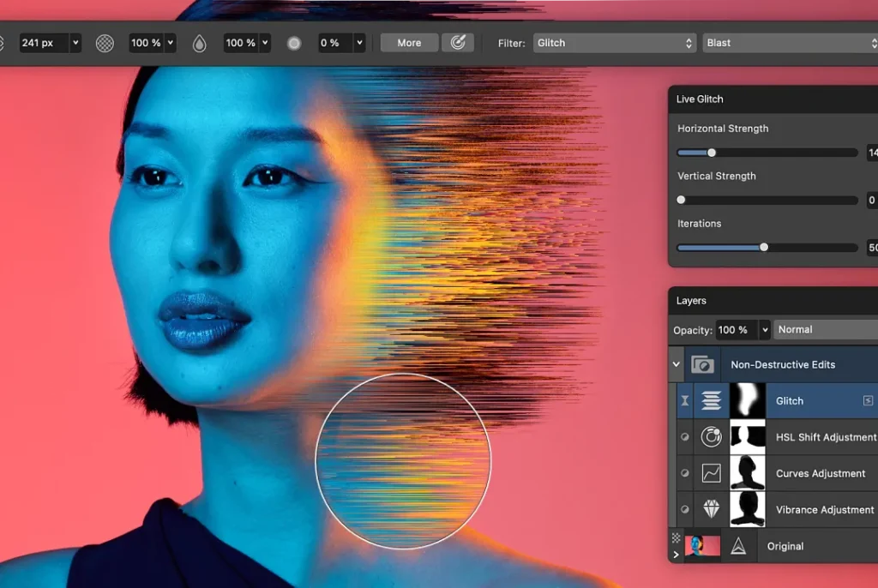Toggle the Vibrance Adjustment layer visibility
878x588 pixels.
click(683, 509)
